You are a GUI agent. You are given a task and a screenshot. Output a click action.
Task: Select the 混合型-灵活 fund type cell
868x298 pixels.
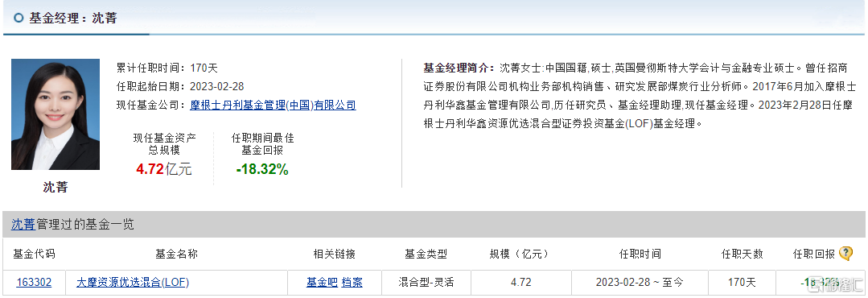(x=426, y=283)
